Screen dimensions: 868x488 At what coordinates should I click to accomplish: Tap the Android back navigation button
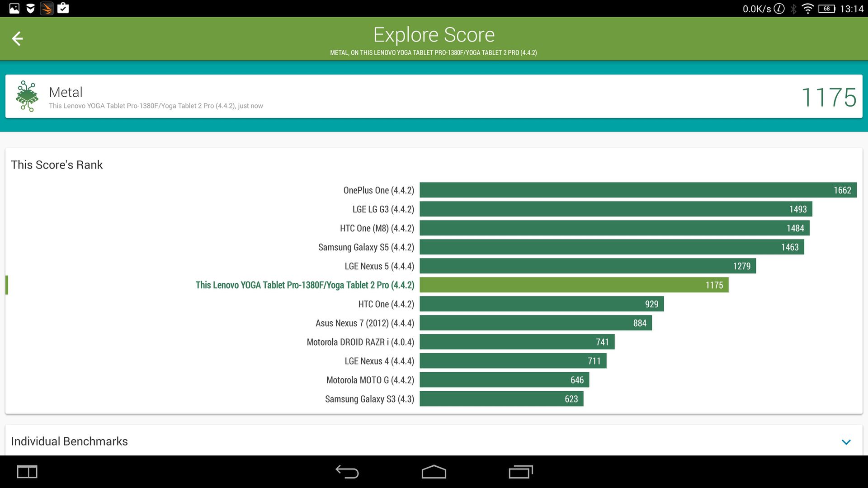point(347,472)
